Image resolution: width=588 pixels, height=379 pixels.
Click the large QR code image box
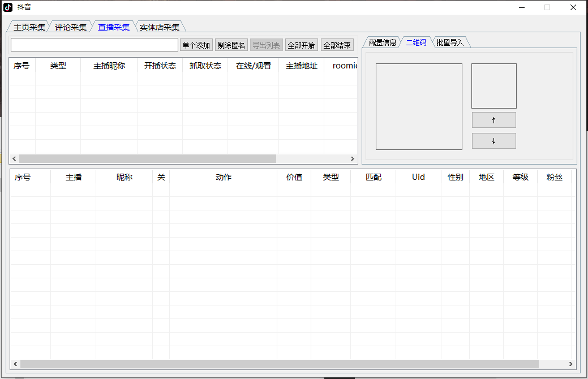(419, 106)
